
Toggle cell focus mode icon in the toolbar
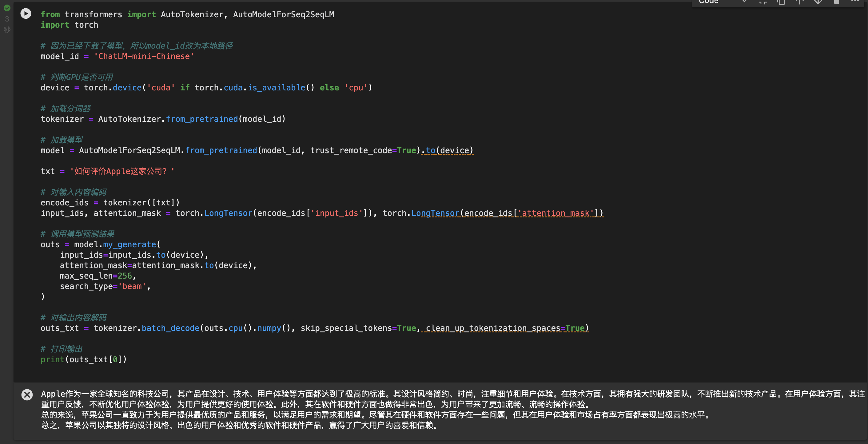coord(763,2)
